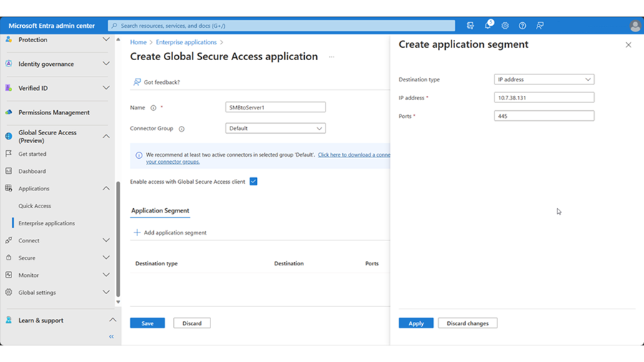The width and height of the screenshot is (644, 362).
Task: Click the plus icon beside Add application segment
Action: click(137, 233)
